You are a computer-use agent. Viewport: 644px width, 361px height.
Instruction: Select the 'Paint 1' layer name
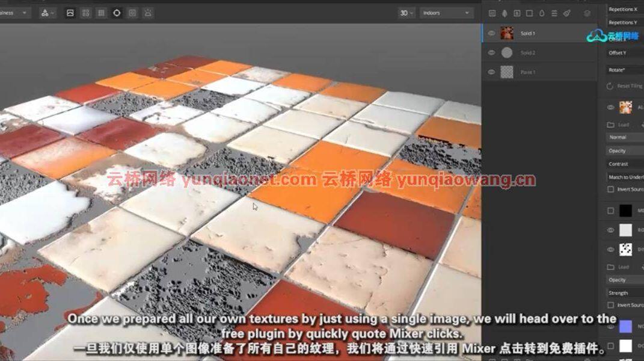(x=528, y=72)
